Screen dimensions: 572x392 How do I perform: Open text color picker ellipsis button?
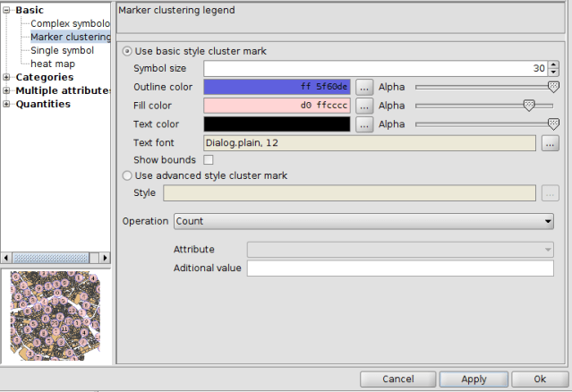tap(364, 124)
